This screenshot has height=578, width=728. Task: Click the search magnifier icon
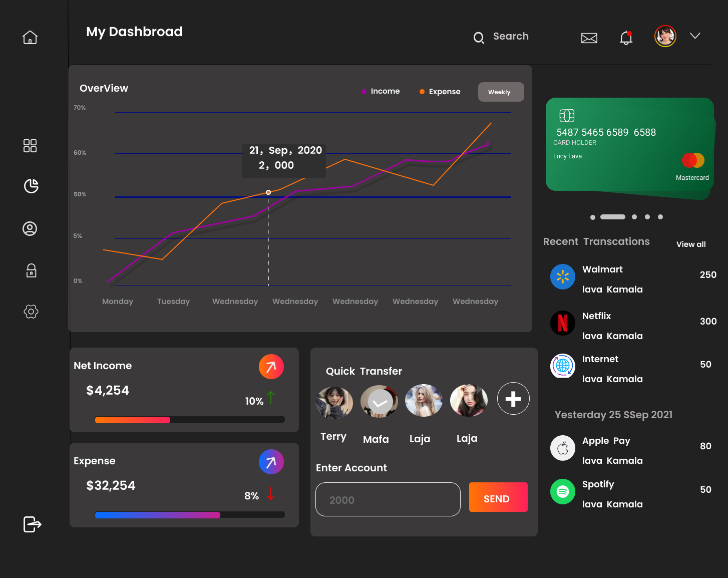pos(479,38)
